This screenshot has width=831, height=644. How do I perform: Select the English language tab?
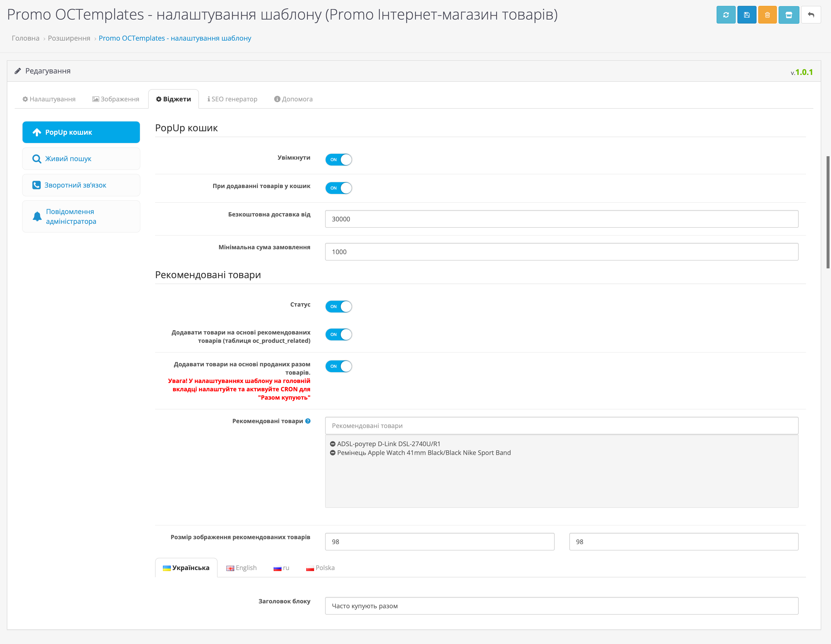point(242,568)
